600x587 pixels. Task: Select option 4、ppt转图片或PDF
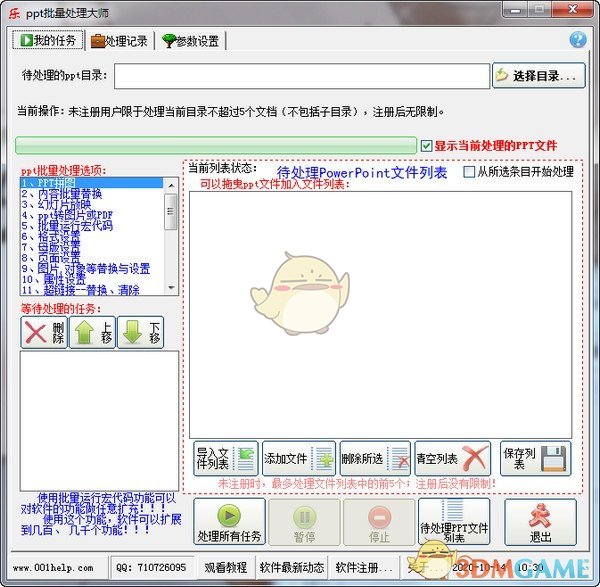91,215
